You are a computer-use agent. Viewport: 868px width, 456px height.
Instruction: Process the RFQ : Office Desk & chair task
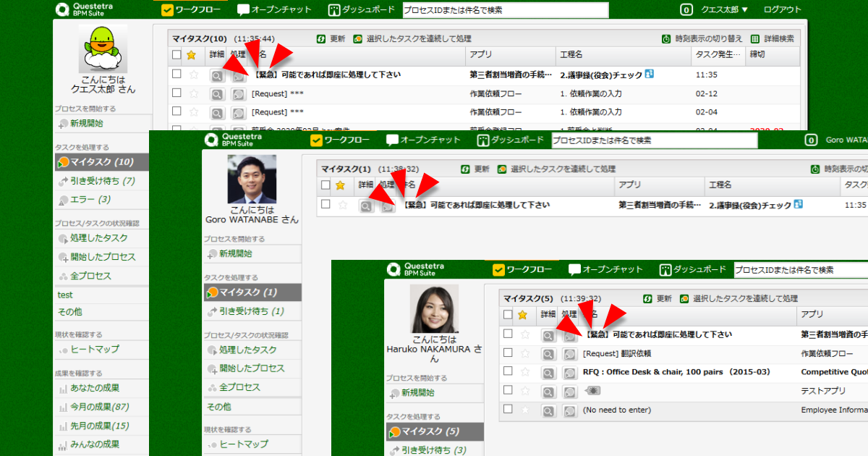coord(570,373)
